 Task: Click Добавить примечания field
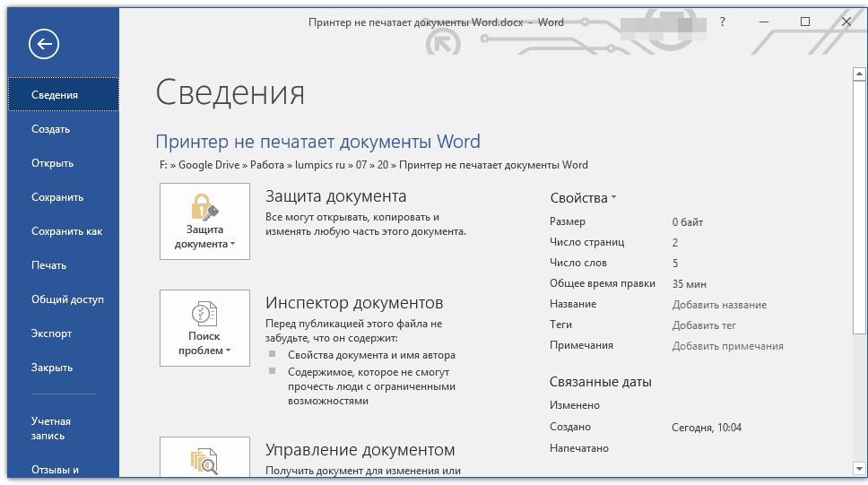[727, 346]
